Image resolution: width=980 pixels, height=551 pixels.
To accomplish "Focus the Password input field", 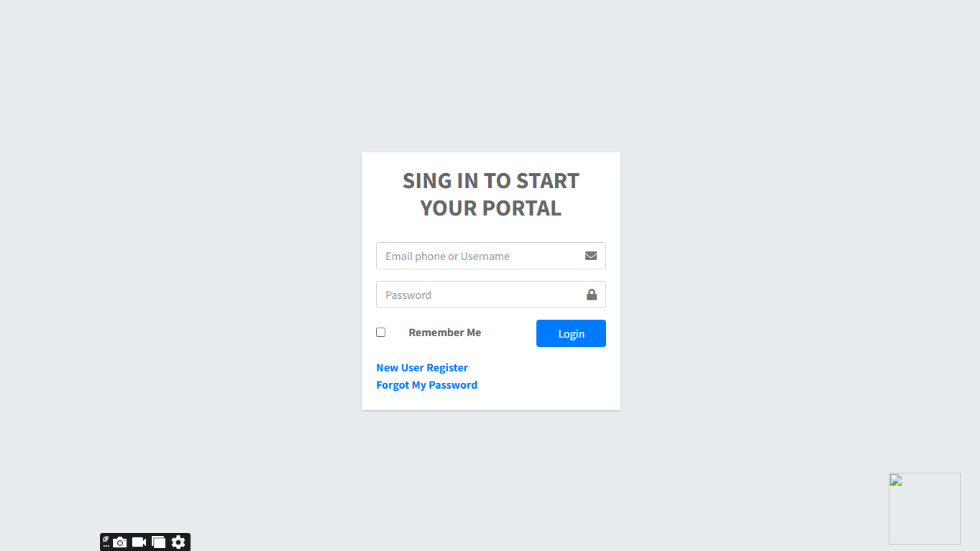I will 491,295.
